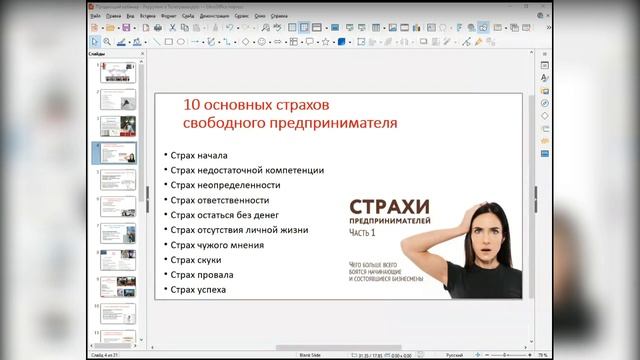Click the Find and Replace icon

[x=266, y=27]
